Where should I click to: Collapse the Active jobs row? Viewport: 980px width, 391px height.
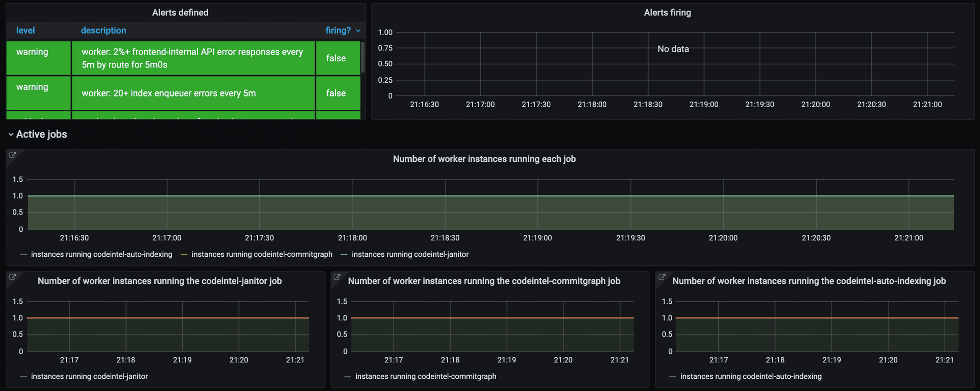(x=38, y=134)
